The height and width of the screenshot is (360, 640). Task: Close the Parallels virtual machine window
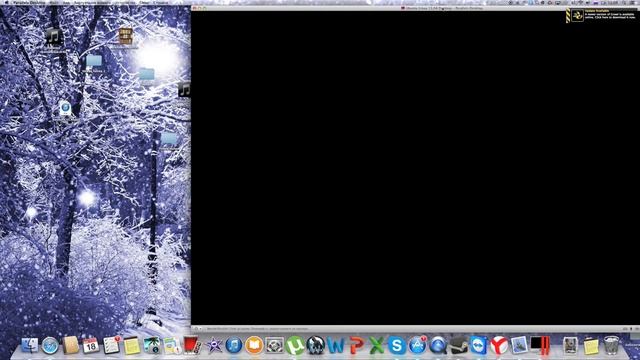pos(195,8)
